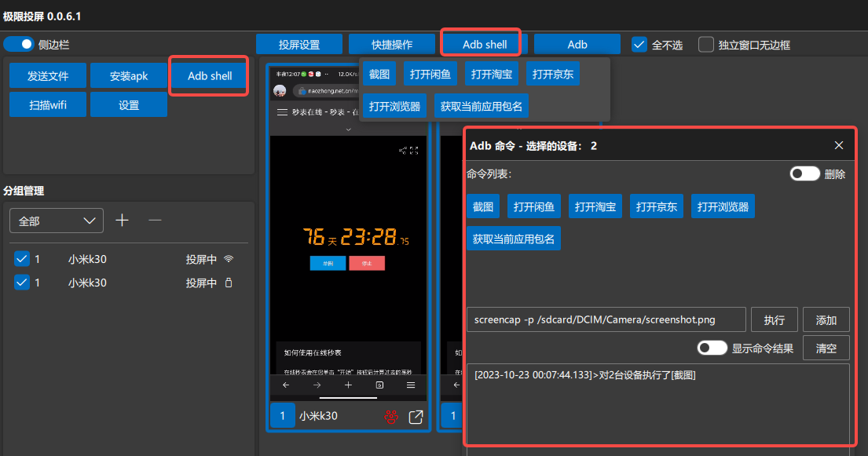Image resolution: width=868 pixels, height=456 pixels.
Task: Uncheck the 全不选 checkbox
Action: tap(639, 45)
